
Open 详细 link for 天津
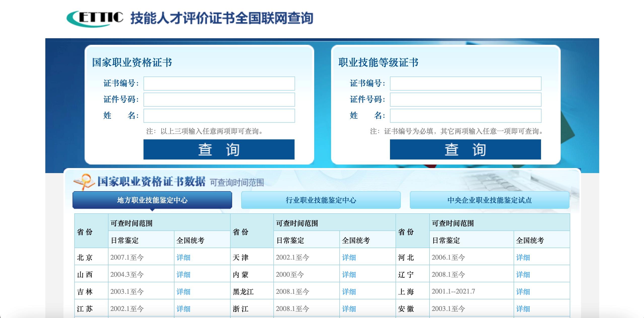(349, 257)
